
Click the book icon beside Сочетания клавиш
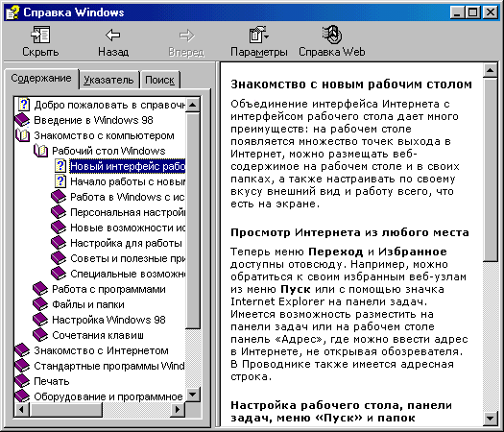[x=40, y=335]
